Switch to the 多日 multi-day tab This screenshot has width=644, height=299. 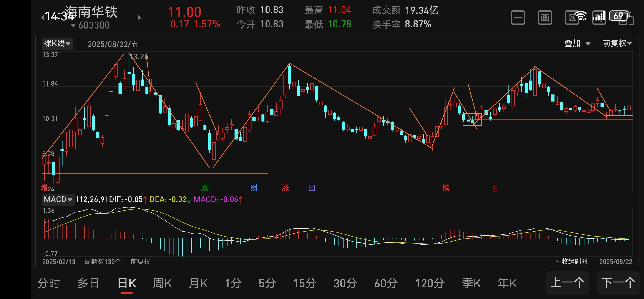[88, 283]
